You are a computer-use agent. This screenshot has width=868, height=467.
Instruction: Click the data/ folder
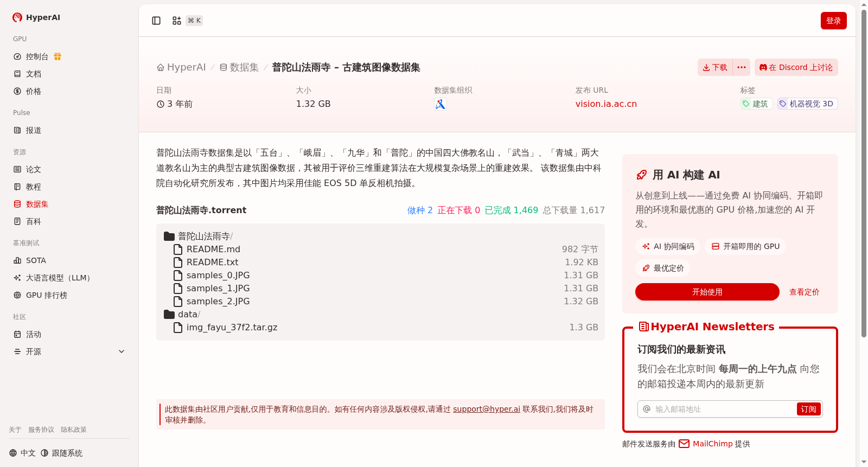(182, 314)
